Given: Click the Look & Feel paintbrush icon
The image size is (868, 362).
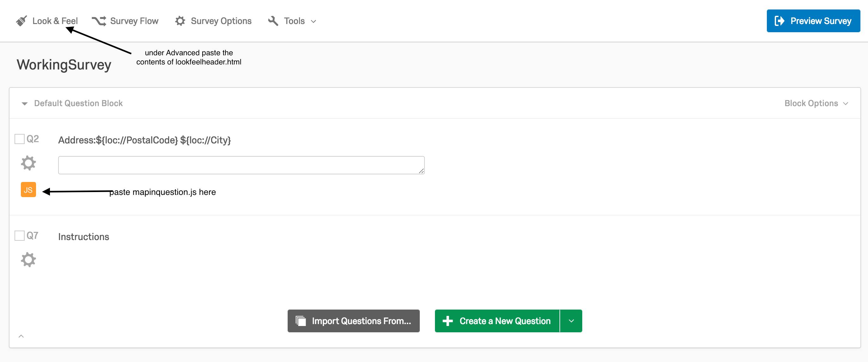Looking at the screenshot, I should [x=21, y=21].
